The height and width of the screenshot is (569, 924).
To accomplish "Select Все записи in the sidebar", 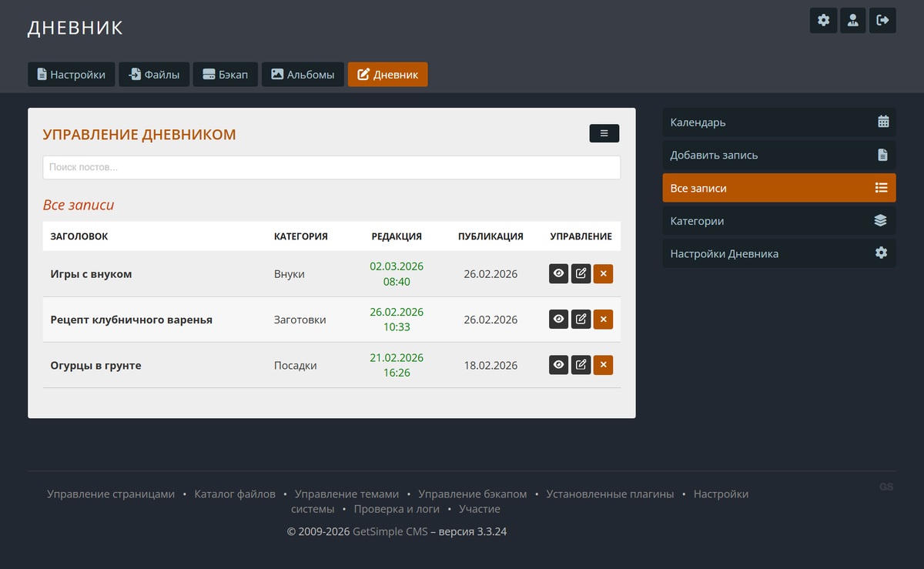I will click(779, 188).
